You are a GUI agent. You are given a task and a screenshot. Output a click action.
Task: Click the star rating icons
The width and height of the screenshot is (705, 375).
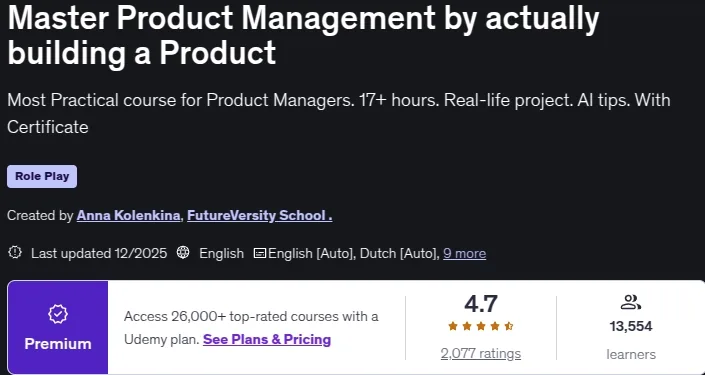[x=481, y=326]
